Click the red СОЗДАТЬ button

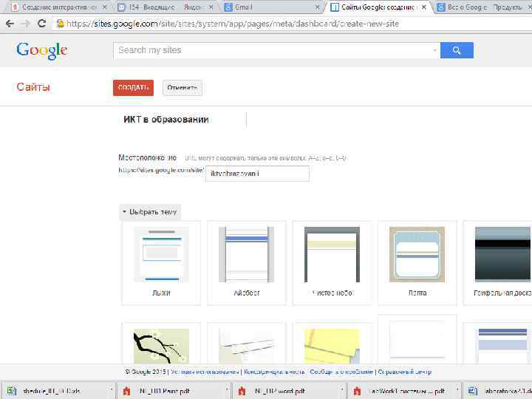tap(133, 87)
